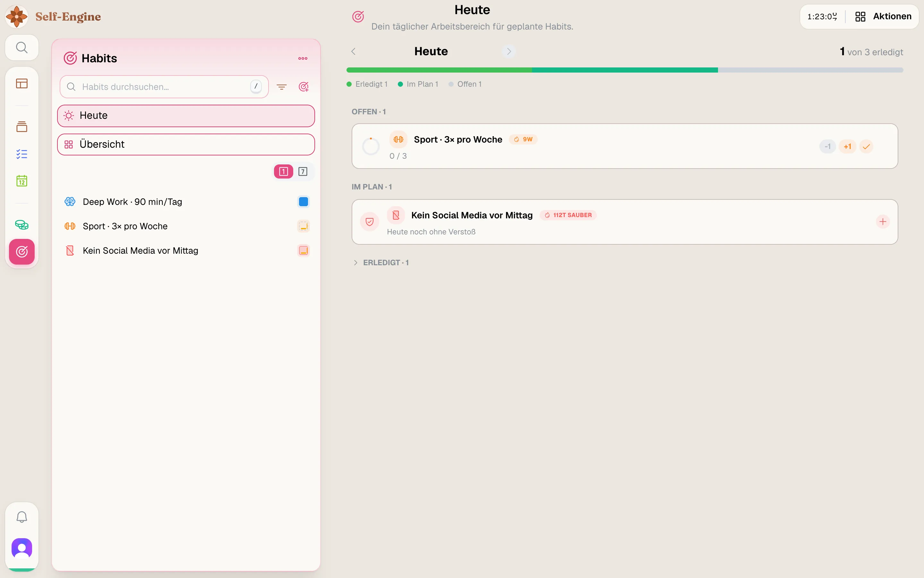
Task: Select the Habits target icon in sidebar
Action: 22,251
